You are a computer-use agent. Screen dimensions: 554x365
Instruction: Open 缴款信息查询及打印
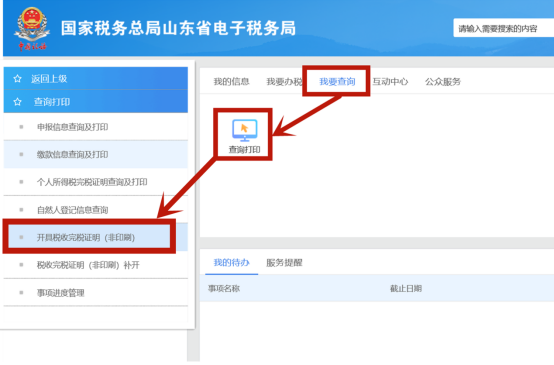click(96, 154)
